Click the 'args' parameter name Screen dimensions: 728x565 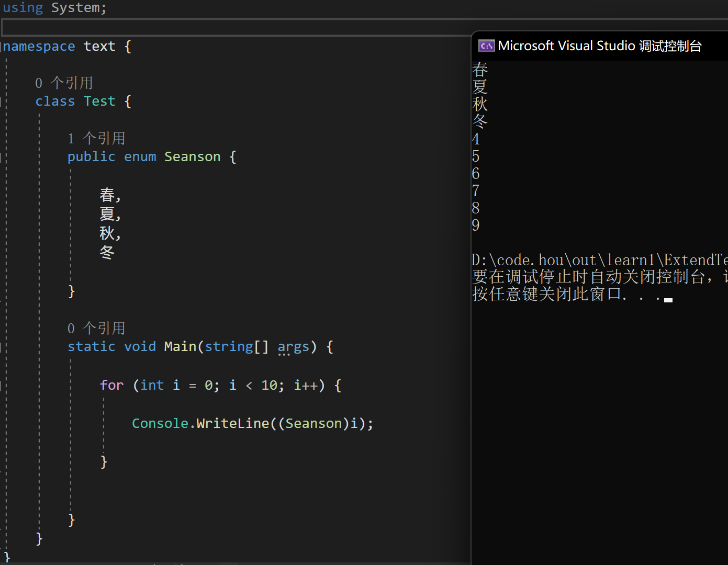[293, 347]
